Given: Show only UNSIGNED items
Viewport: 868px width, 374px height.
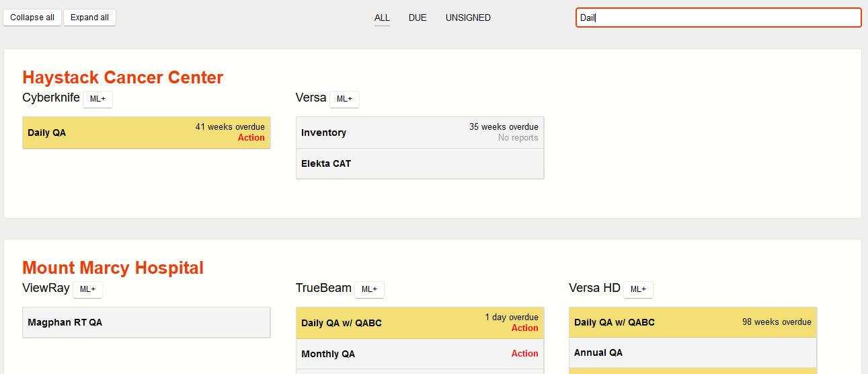Looking at the screenshot, I should (468, 18).
